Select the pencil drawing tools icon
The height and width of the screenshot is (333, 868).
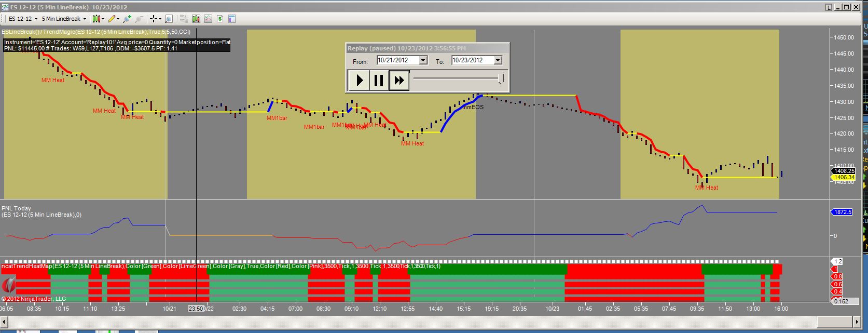pyautogui.click(x=112, y=19)
